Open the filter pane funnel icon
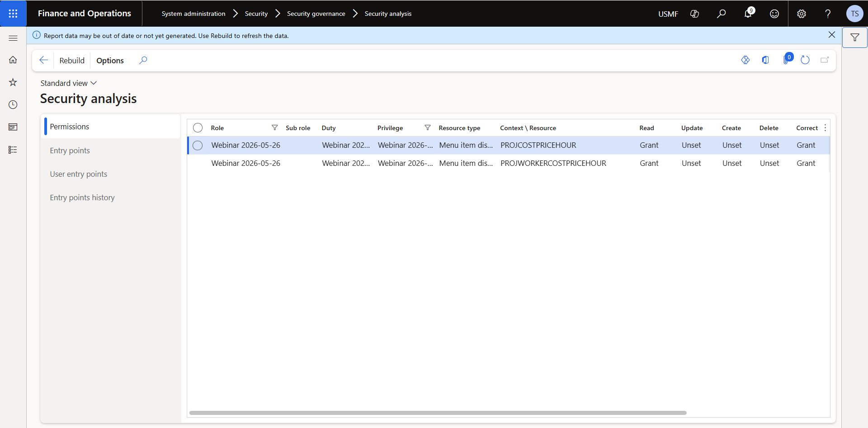Viewport: 868px width, 428px height. pyautogui.click(x=855, y=38)
